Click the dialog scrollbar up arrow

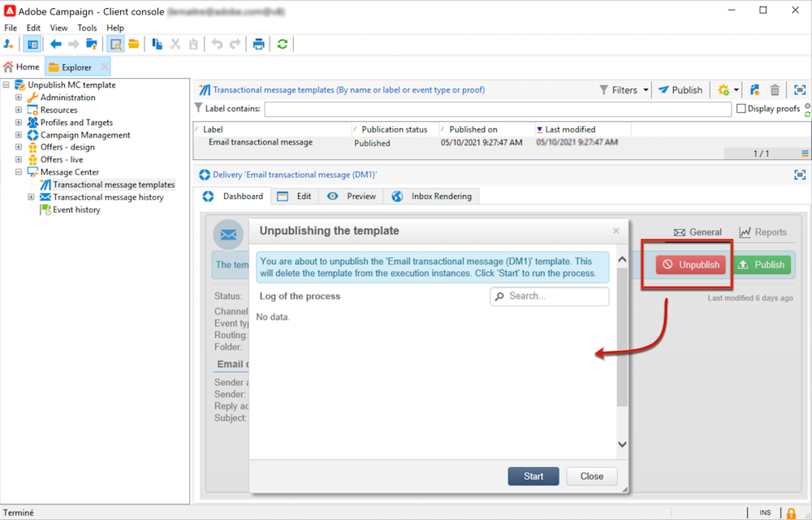622,259
